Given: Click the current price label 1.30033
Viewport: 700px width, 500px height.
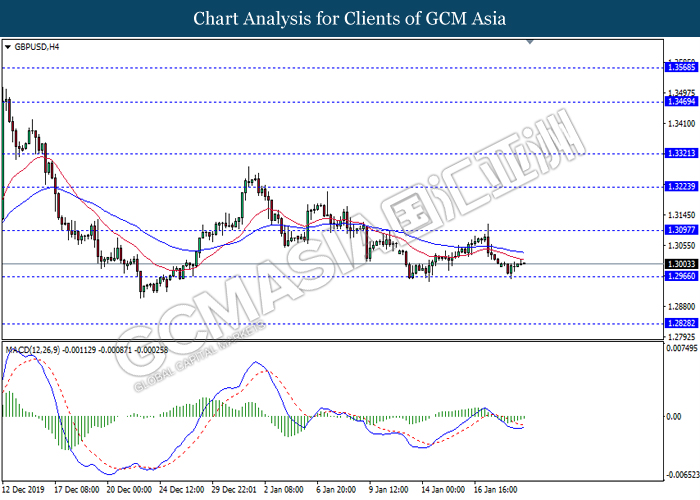Looking at the screenshot, I should point(682,264).
